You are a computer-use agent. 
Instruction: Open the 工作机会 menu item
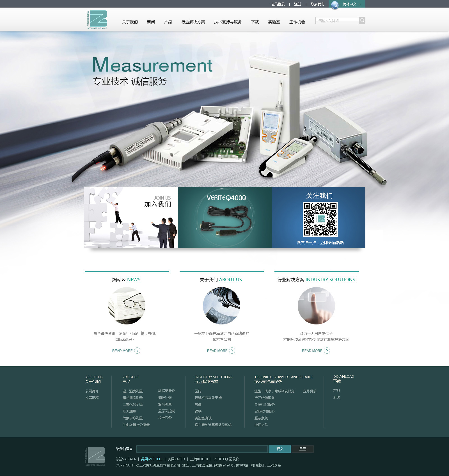[297, 22]
